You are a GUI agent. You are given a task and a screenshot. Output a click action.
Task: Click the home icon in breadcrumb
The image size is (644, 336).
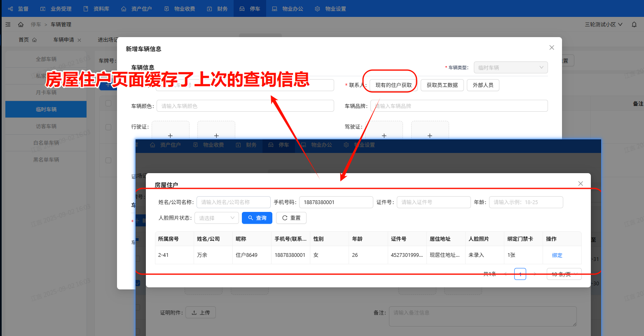click(21, 25)
